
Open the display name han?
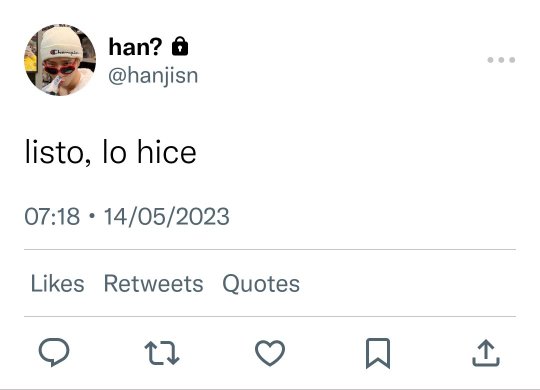(x=135, y=47)
